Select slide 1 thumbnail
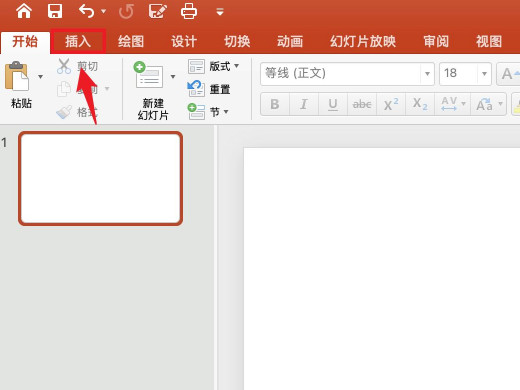 click(x=100, y=179)
